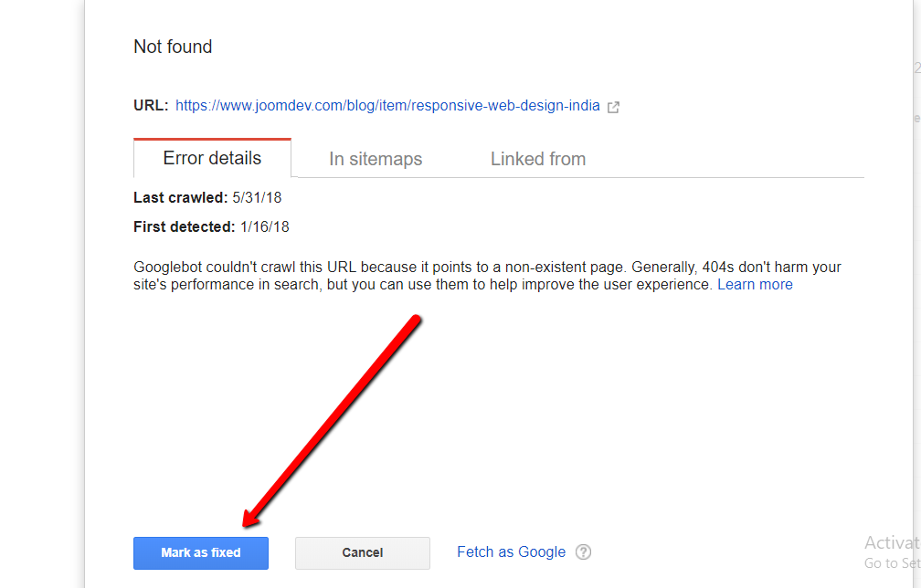Select the Error details tab

coord(212,158)
